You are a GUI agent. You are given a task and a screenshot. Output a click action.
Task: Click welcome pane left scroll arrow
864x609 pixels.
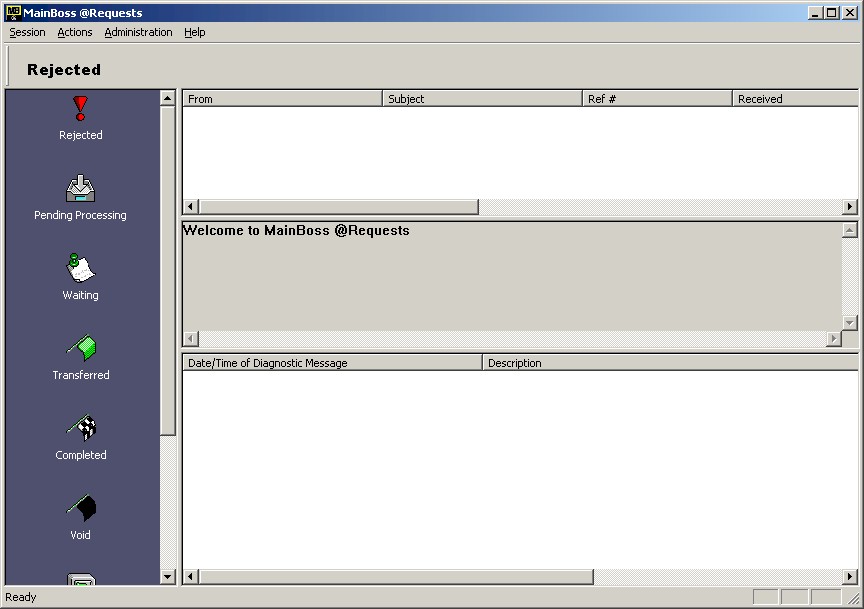pos(191,338)
